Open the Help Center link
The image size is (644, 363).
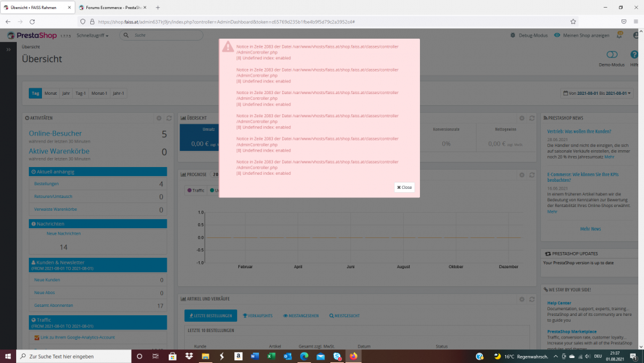559,303
